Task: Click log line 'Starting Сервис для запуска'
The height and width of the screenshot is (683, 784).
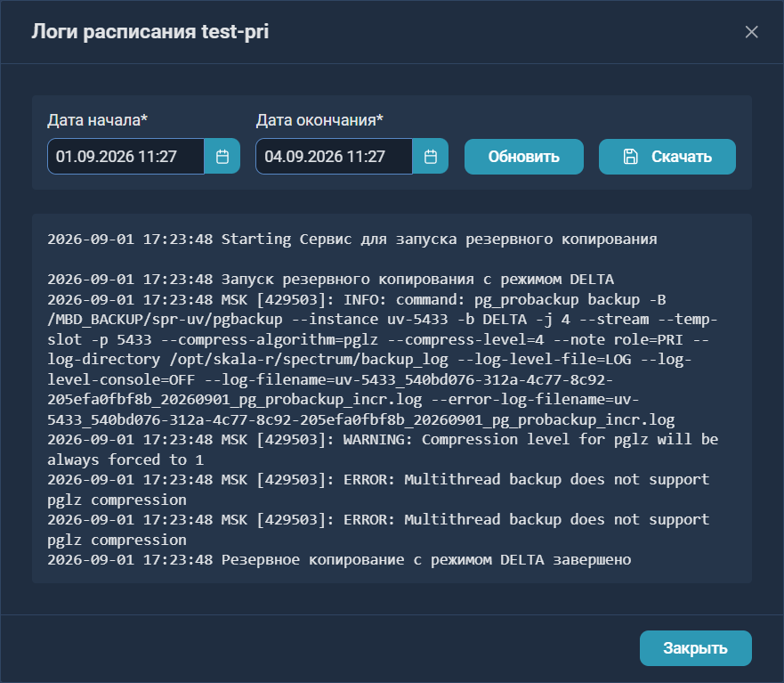Action: point(352,240)
